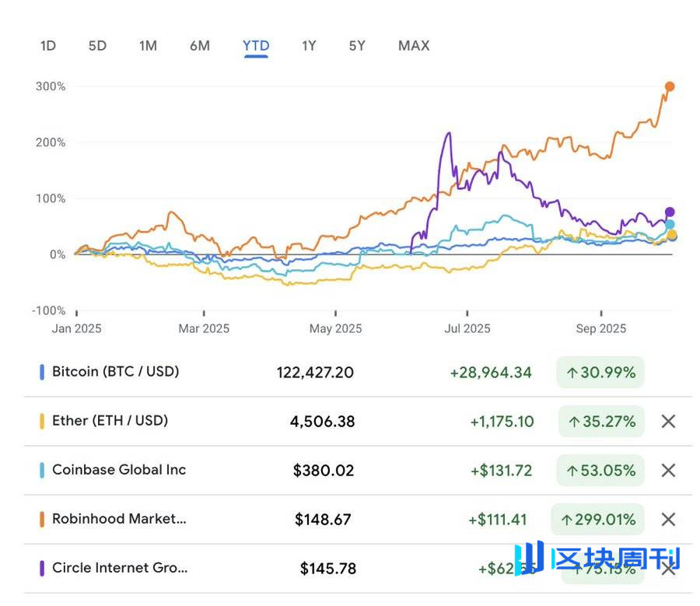Viewport: 700px width, 606px height.
Task: Show the 1Y time range
Action: pyautogui.click(x=309, y=46)
